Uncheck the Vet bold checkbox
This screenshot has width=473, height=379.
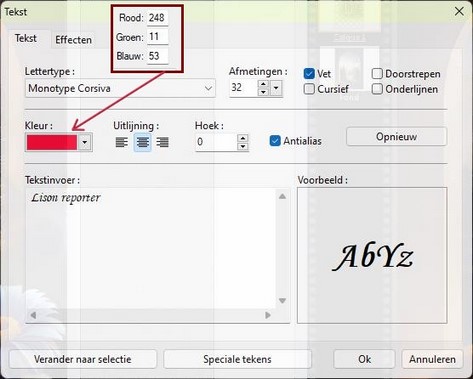tap(309, 73)
